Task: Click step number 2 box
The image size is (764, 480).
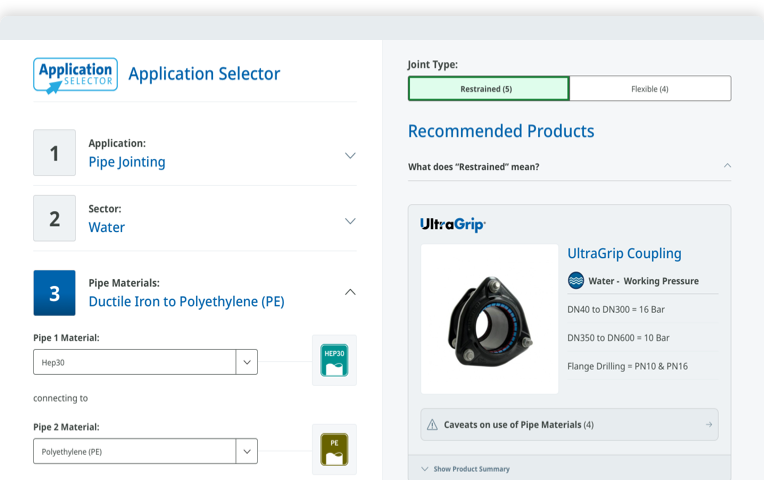Action: (55, 218)
